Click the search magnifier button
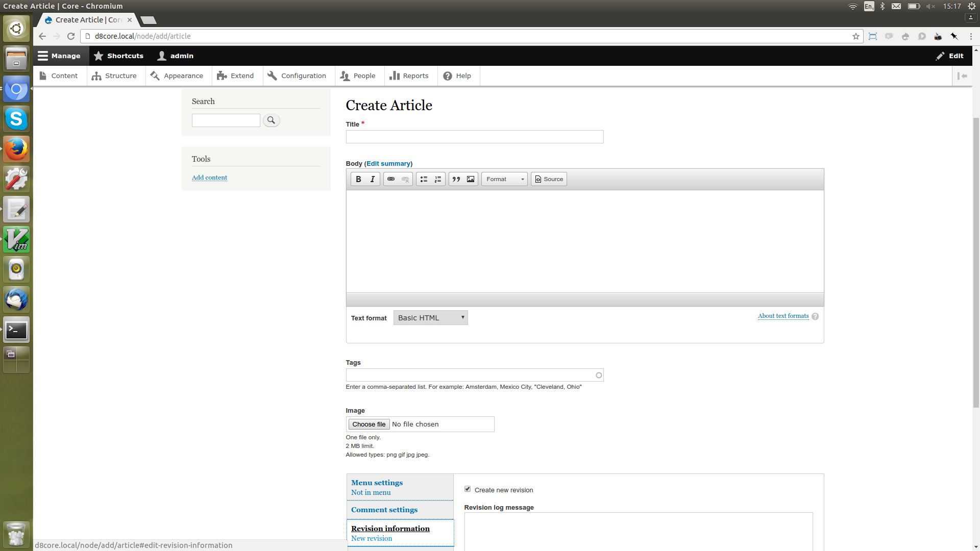The image size is (980, 551). pyautogui.click(x=272, y=120)
